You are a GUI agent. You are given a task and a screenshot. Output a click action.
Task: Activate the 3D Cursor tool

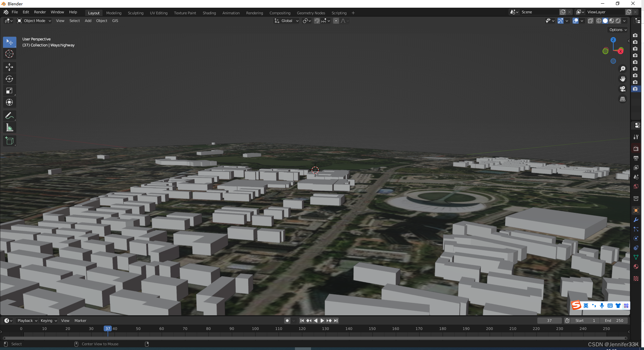pos(9,54)
